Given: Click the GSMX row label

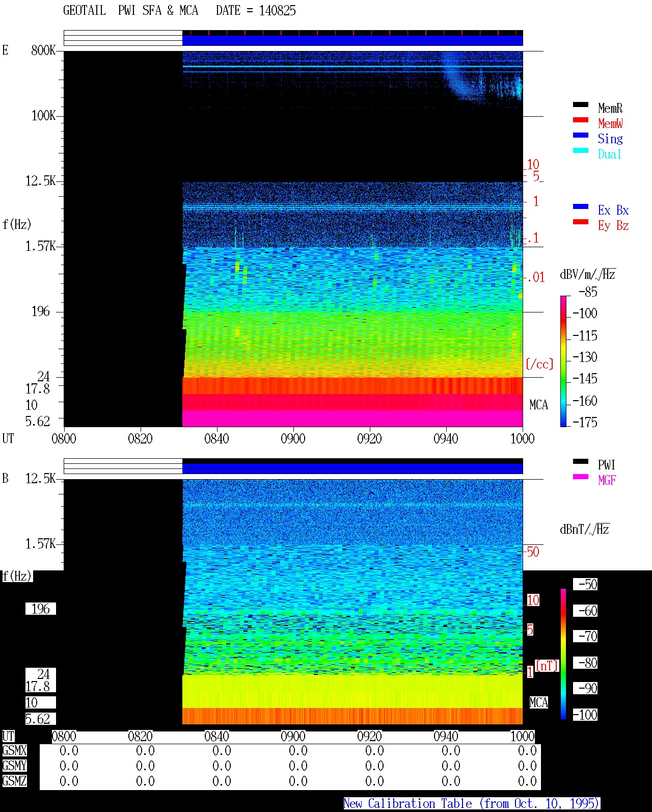Looking at the screenshot, I should click(x=14, y=751).
